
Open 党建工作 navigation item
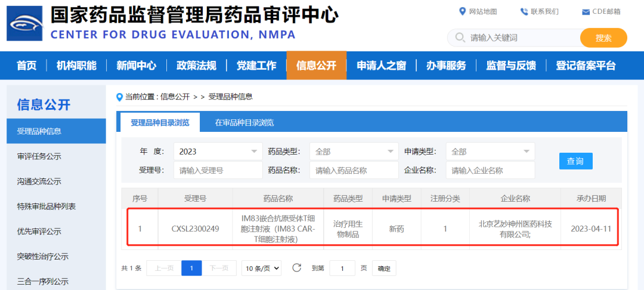click(256, 65)
